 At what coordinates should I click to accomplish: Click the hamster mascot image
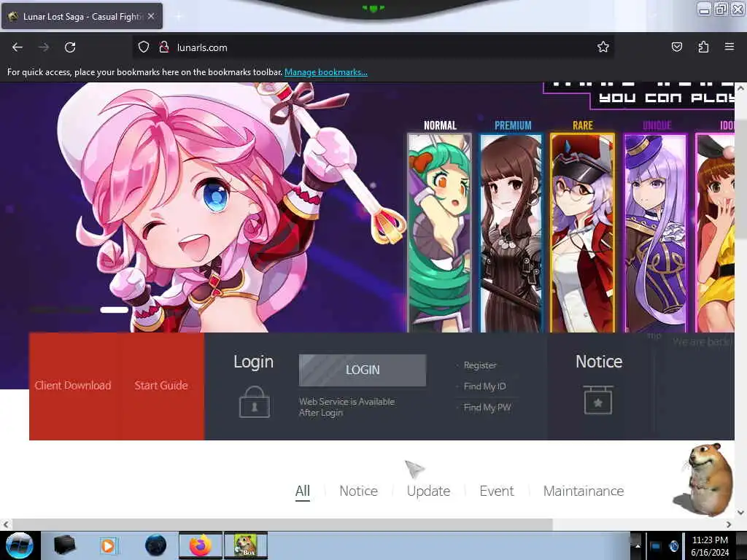(704, 478)
